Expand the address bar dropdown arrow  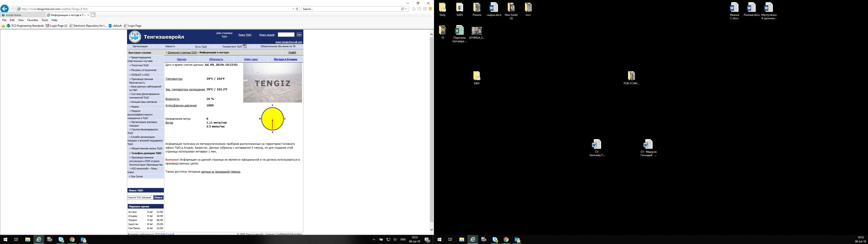pos(293,9)
